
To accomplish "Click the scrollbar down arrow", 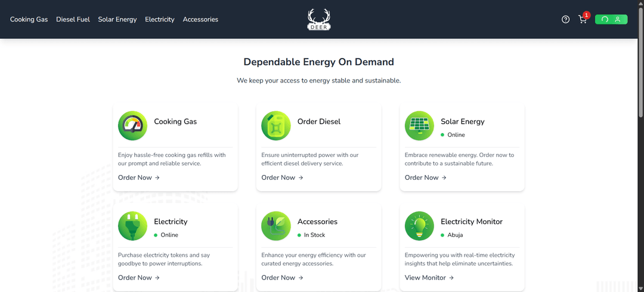I will coord(640,288).
